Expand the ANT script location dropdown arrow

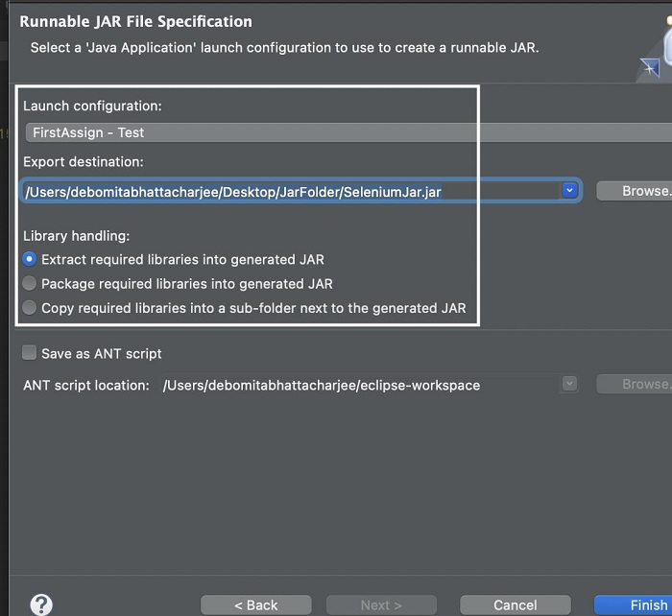click(x=569, y=384)
